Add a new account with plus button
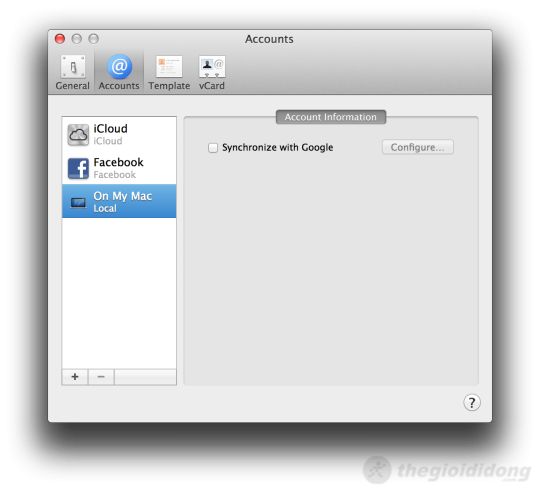 75,377
